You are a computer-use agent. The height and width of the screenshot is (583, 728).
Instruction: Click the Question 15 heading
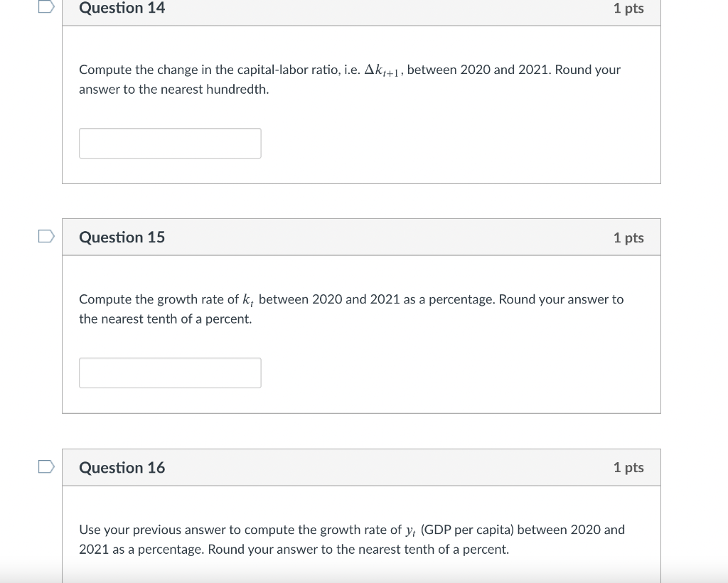pyautogui.click(x=122, y=237)
